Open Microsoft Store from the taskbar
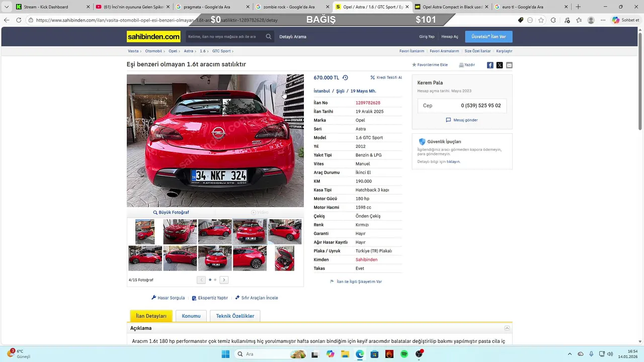644x362 pixels. tap(374, 354)
